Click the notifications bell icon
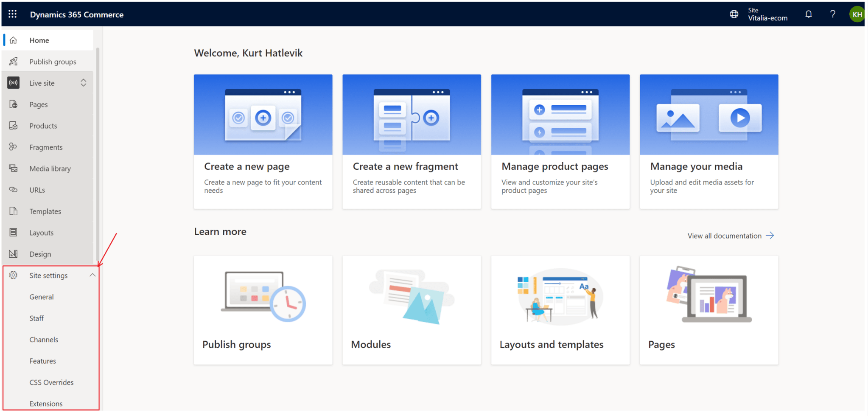The height and width of the screenshot is (416, 868). click(808, 14)
